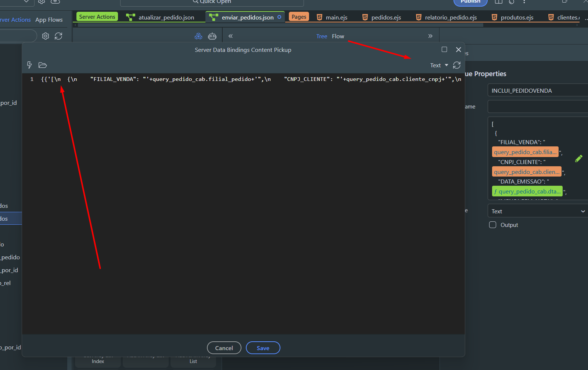
Task: Expand panel with double right chevron
Action: 430,36
